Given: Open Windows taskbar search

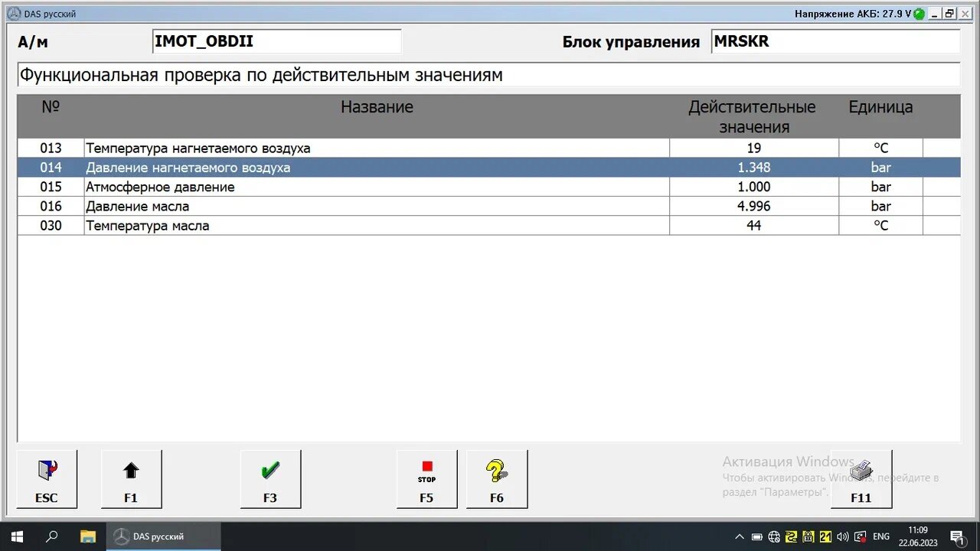Looking at the screenshot, I should click(52, 536).
